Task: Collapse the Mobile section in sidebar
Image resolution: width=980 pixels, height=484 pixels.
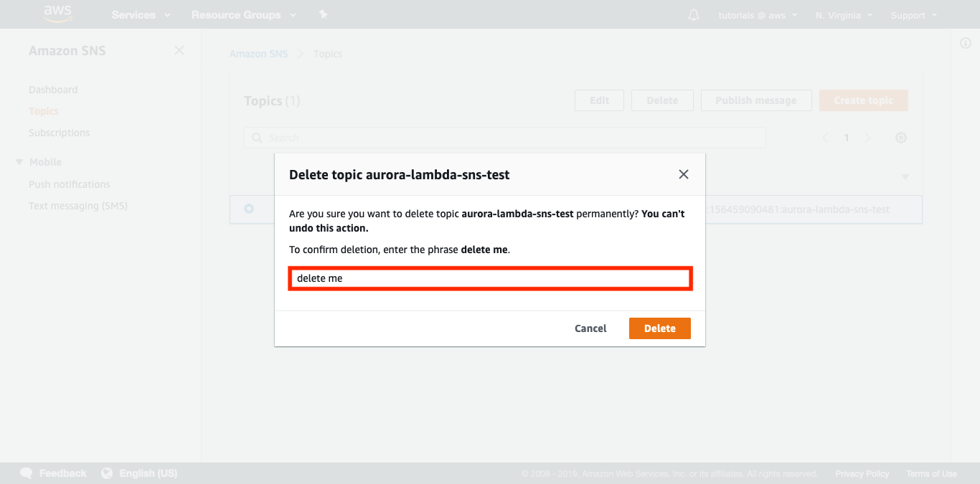Action: tap(19, 162)
